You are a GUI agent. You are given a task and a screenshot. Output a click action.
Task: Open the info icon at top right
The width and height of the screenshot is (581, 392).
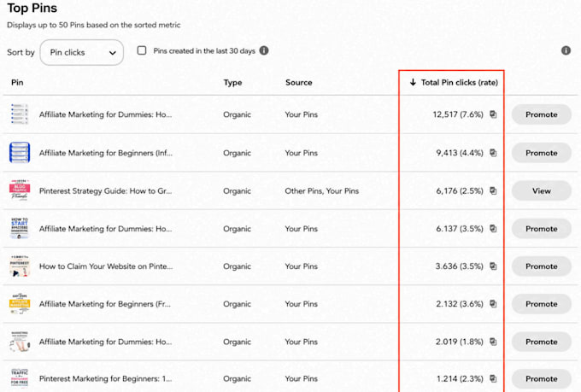566,50
